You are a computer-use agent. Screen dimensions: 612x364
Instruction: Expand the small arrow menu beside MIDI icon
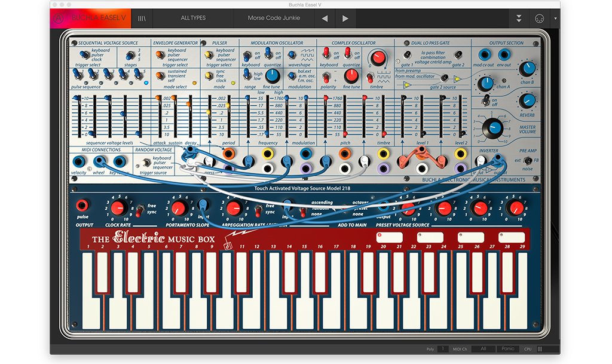point(555,19)
